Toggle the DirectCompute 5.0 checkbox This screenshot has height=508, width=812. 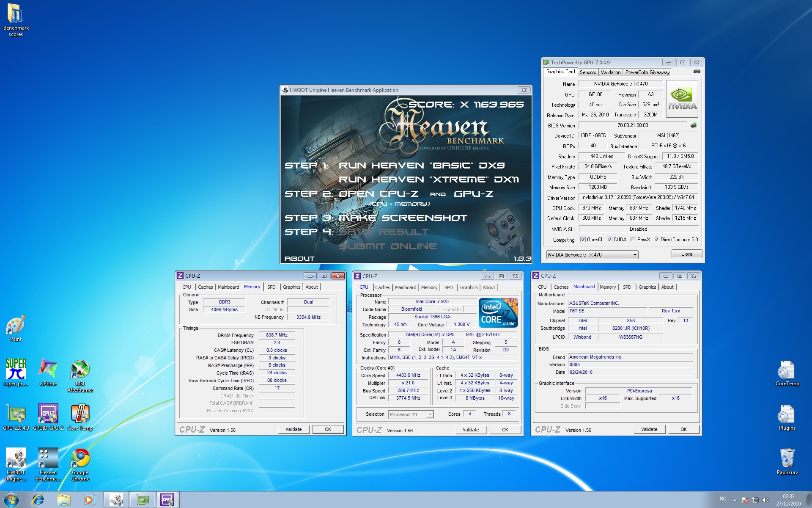pyautogui.click(x=656, y=240)
